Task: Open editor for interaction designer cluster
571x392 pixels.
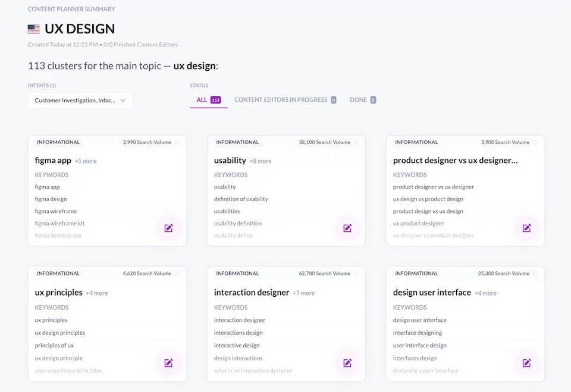Action: 347,363
